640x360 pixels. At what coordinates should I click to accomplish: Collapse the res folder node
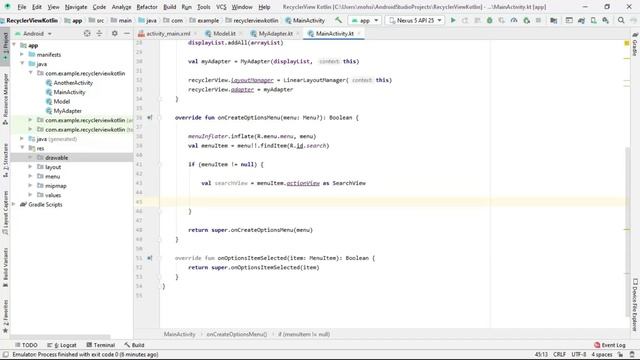22,148
